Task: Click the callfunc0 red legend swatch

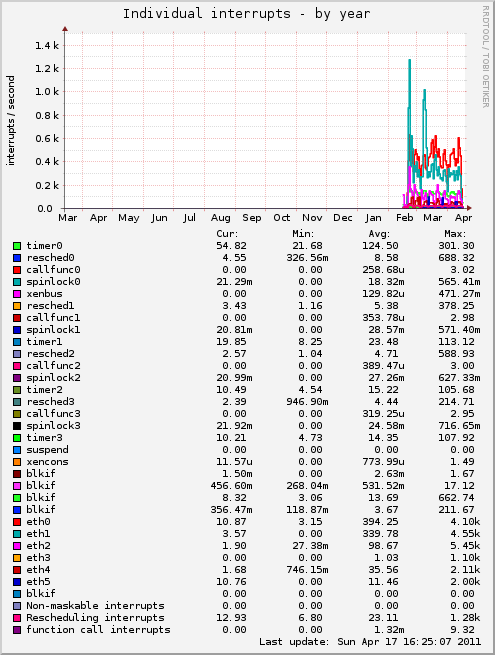Action: tap(17, 270)
